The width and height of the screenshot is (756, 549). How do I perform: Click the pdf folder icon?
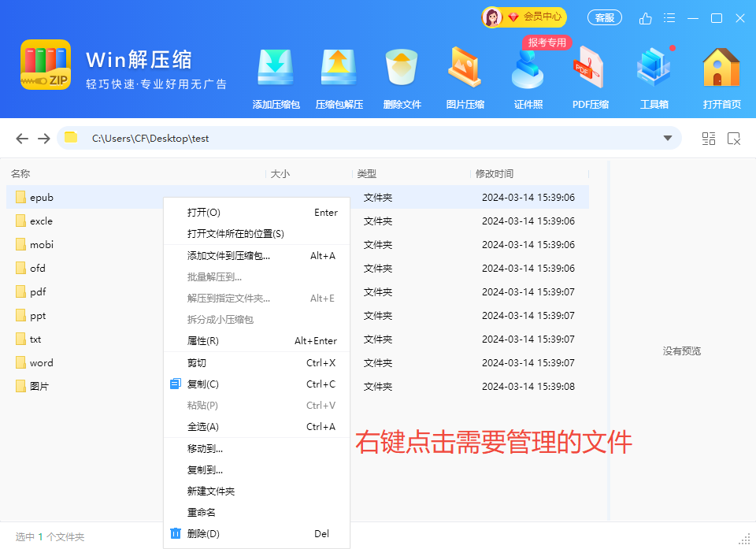(20, 291)
